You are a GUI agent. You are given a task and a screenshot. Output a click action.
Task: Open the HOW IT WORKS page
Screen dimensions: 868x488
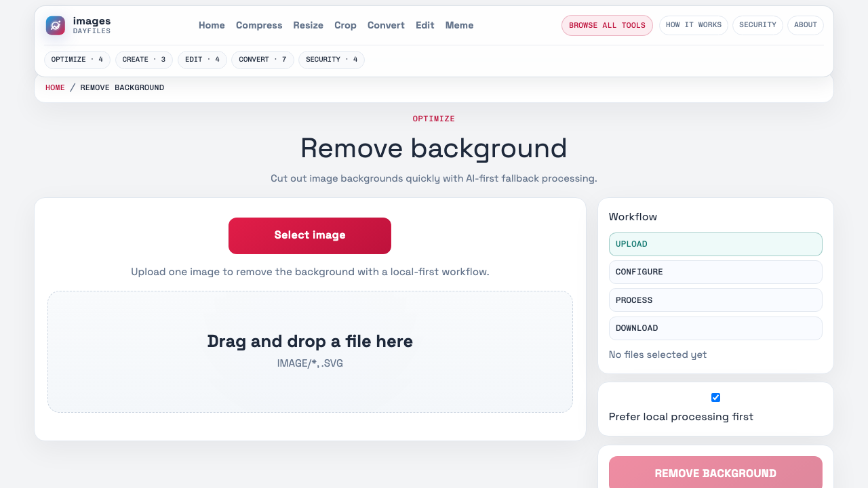point(693,25)
